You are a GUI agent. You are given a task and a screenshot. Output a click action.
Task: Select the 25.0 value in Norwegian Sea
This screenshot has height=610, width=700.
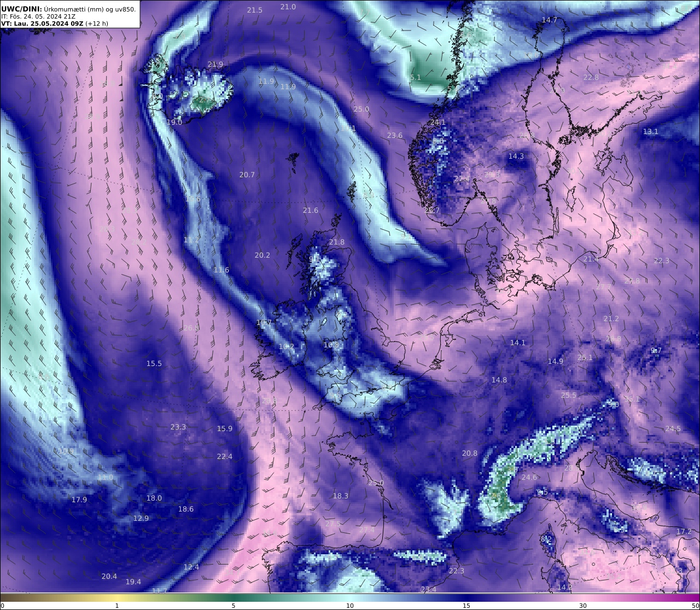(x=361, y=109)
